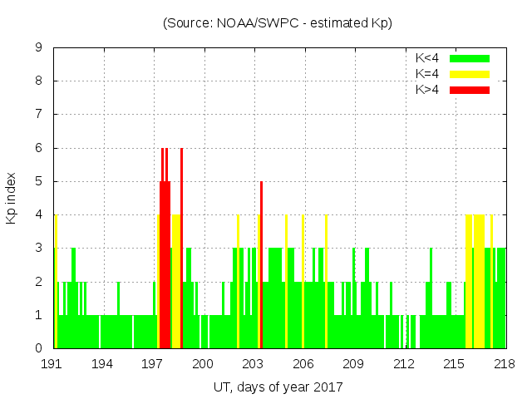Click the yellow K=4 legend swatch
532x399 pixels.
(470, 74)
